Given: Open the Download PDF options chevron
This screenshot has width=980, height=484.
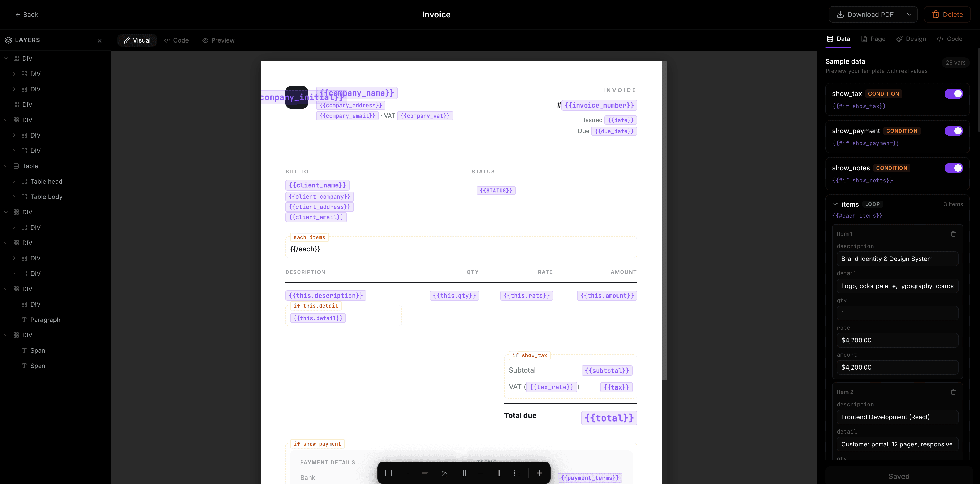Looking at the screenshot, I should [x=910, y=14].
